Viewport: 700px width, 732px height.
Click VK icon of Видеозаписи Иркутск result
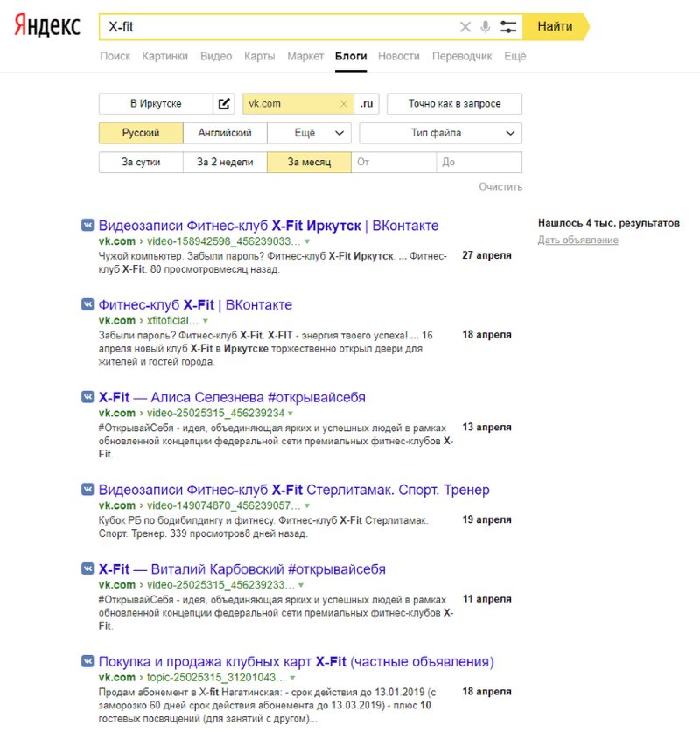pyautogui.click(x=87, y=225)
